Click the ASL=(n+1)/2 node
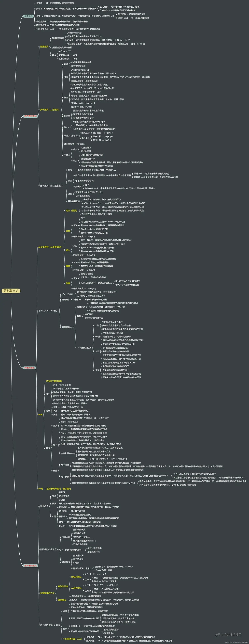This screenshot has width=249, height=644. tap(65, 51)
